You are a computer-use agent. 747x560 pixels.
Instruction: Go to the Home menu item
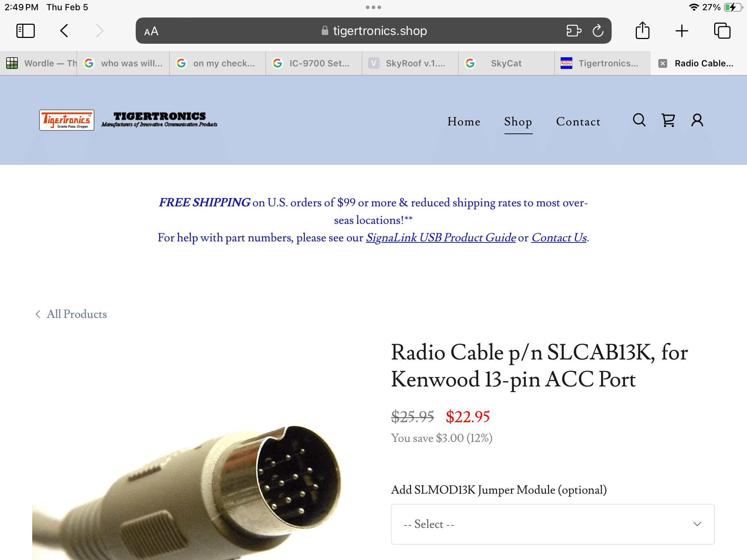click(464, 122)
